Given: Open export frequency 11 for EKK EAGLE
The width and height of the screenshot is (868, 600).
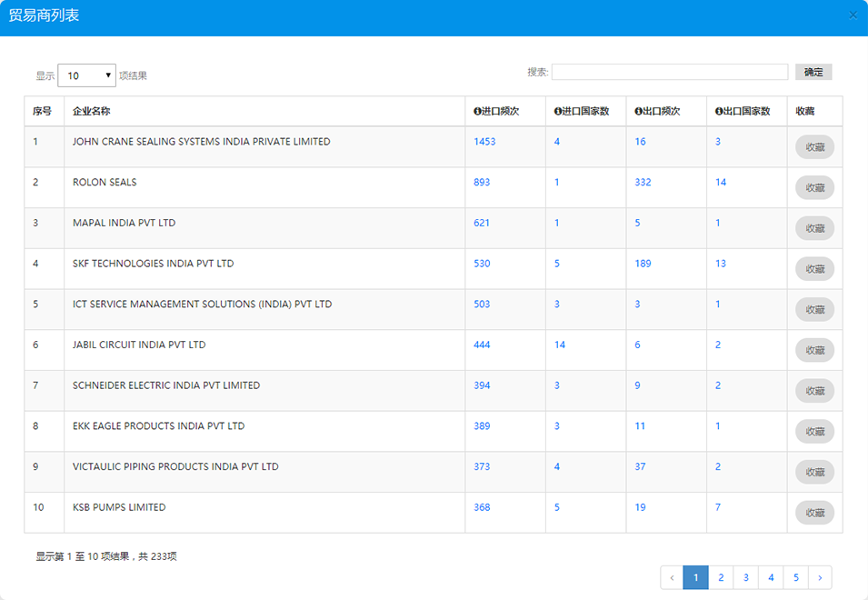Looking at the screenshot, I should pyautogui.click(x=640, y=426).
